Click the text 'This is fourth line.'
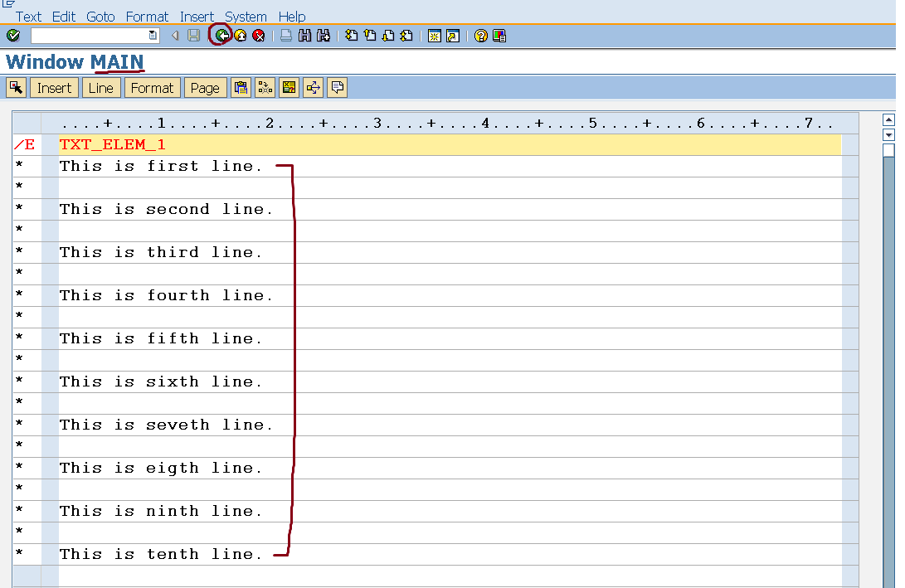This screenshot has height=588, width=905. (166, 295)
